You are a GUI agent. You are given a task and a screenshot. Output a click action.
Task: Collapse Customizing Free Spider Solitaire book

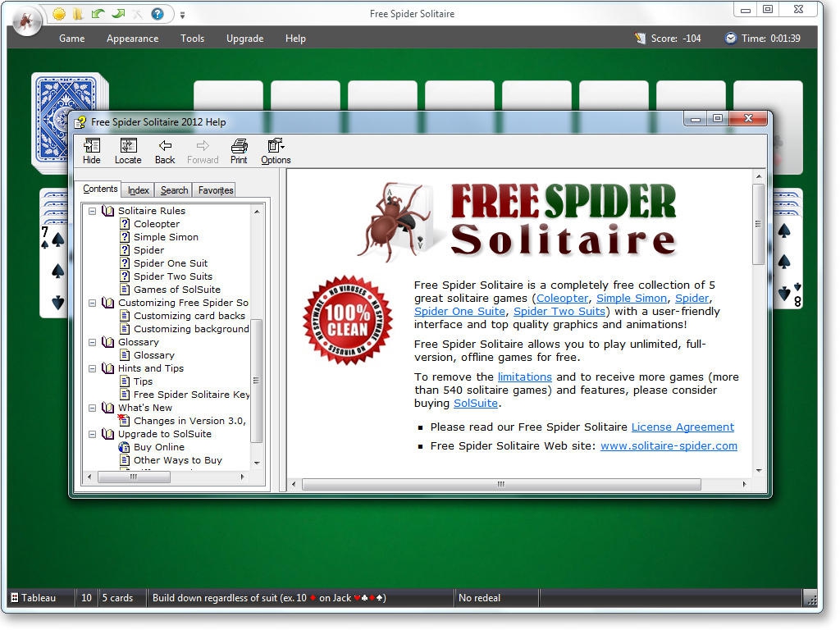(x=92, y=303)
